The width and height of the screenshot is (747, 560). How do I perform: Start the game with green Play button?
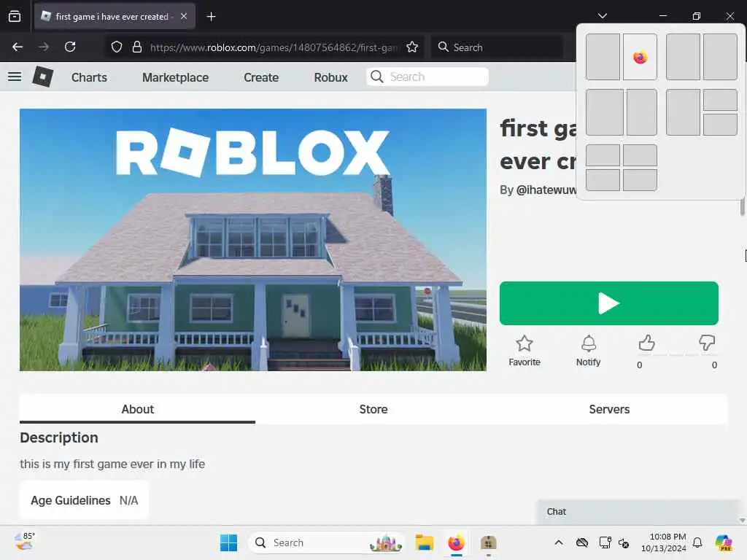click(609, 303)
